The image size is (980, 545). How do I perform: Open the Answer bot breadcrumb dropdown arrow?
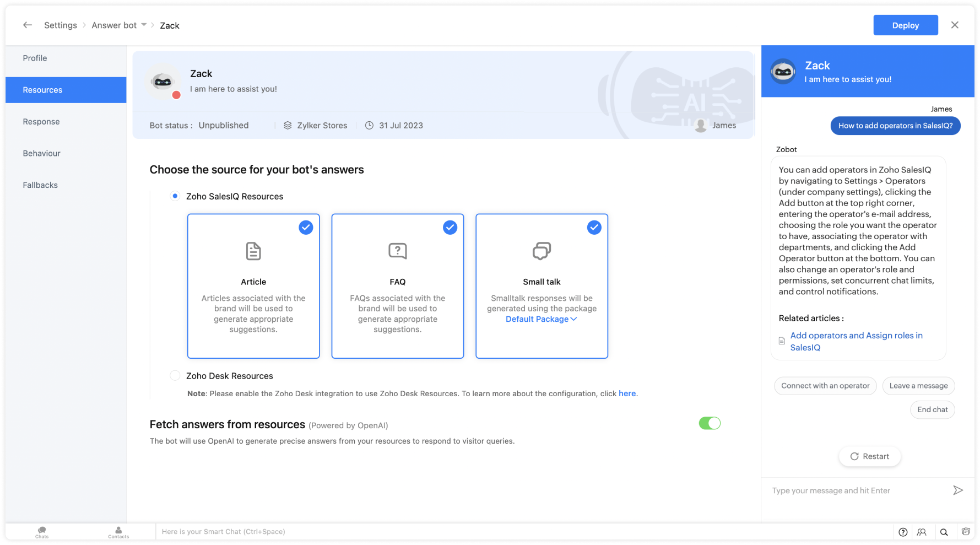144,25
